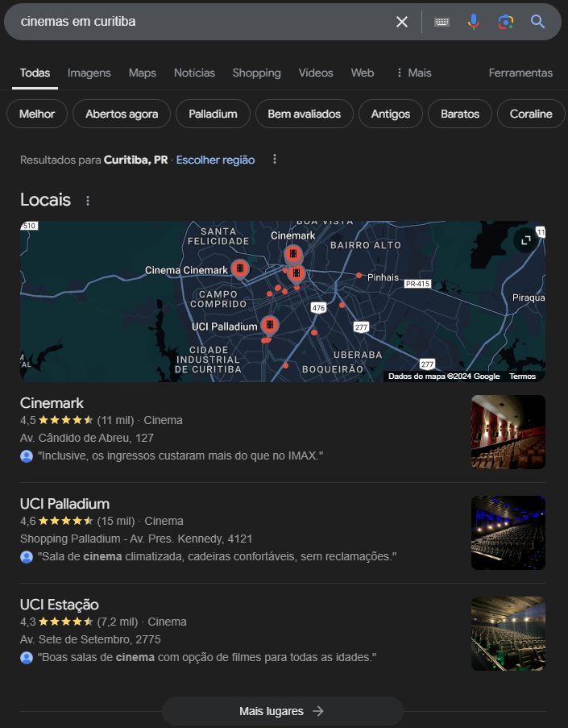
Task: Choose the Baratos filter chip
Action: (460, 114)
